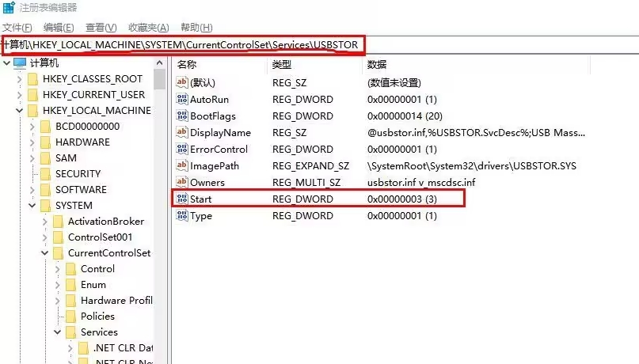This screenshot has height=364, width=639.
Task: Expand the HKEY_CURRENT_USER node
Action: point(19,95)
